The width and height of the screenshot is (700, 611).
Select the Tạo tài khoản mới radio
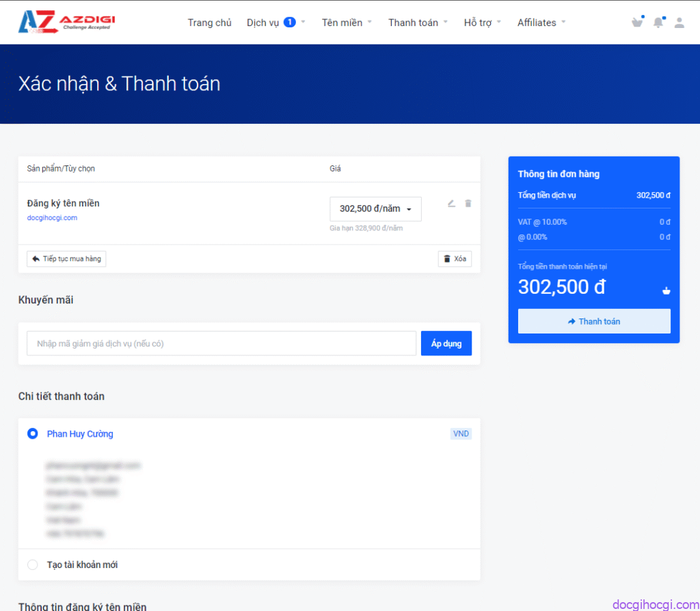33,565
